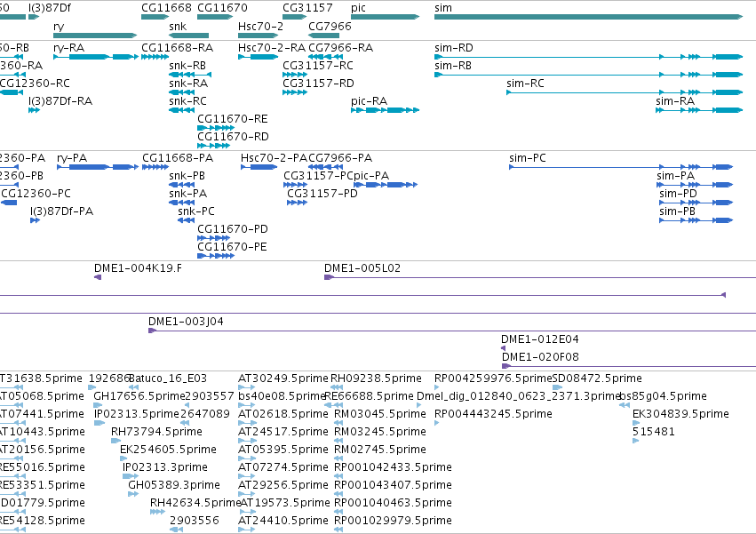Click protein snk-PC

186,220
